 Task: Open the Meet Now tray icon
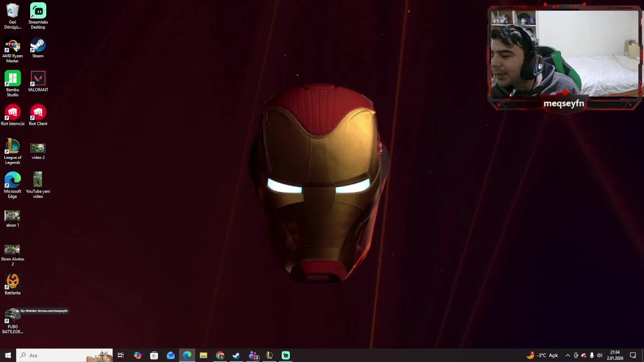tap(576, 355)
